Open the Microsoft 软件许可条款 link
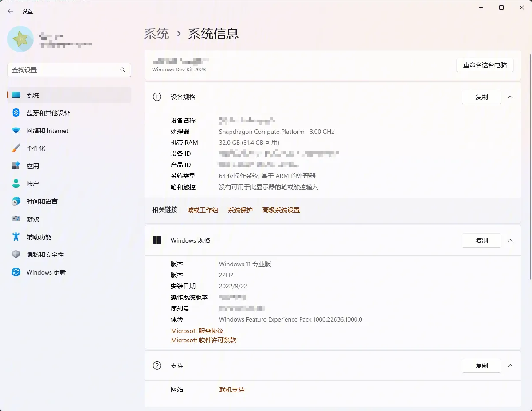532x411 pixels. pyautogui.click(x=203, y=340)
